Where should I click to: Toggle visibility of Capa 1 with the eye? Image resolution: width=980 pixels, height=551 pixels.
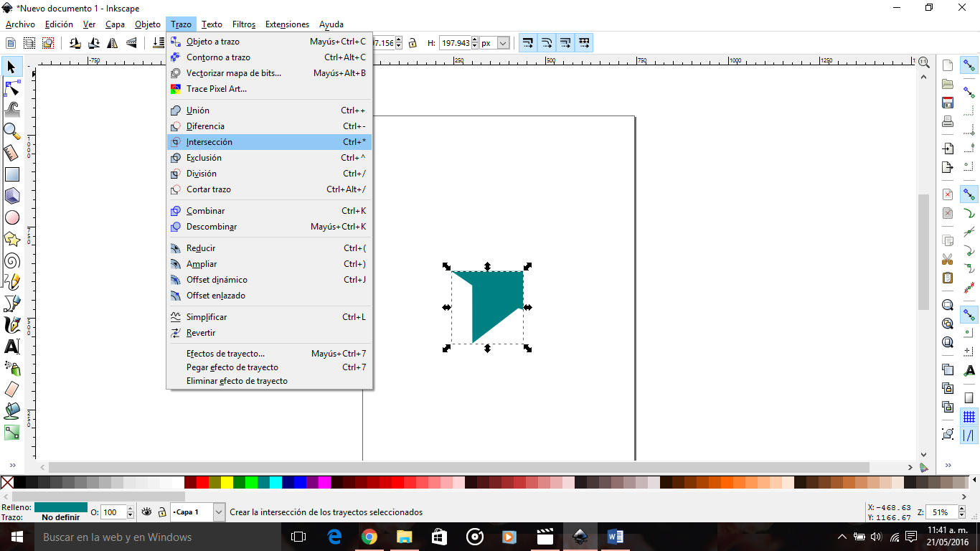pos(146,512)
